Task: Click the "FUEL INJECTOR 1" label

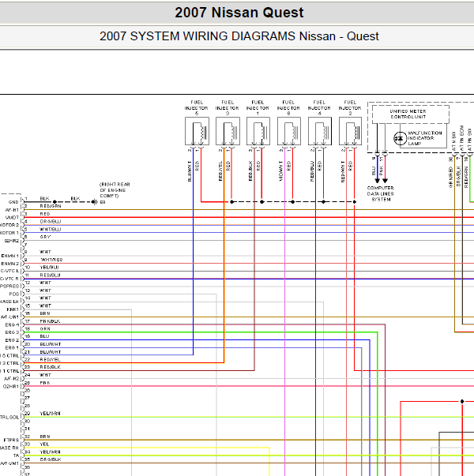Action: 258,108
